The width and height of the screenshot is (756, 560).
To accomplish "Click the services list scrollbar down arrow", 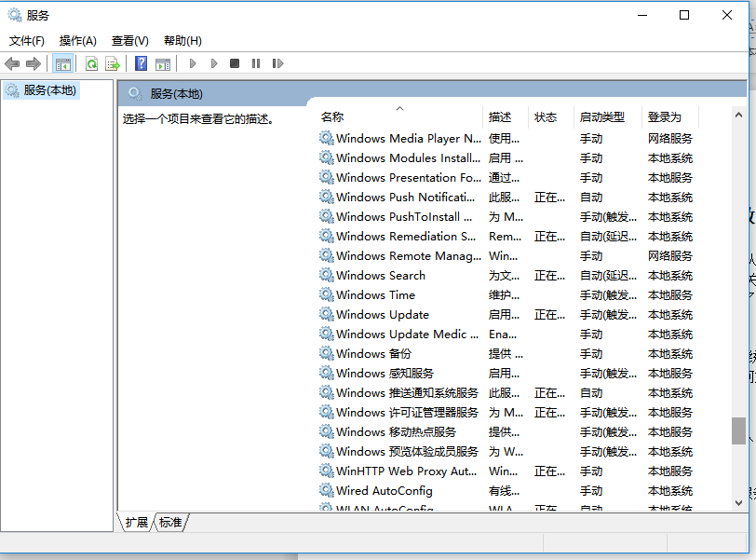I will click(738, 502).
